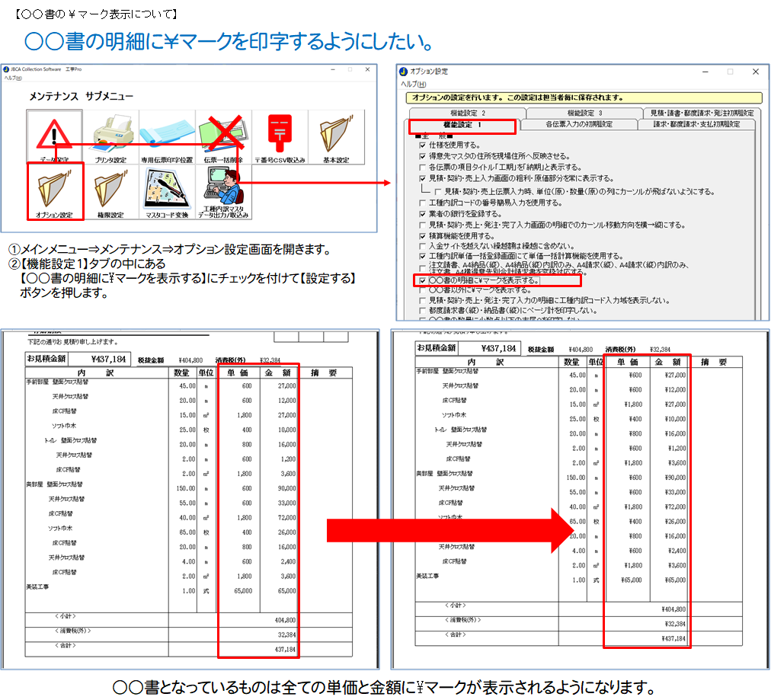771x700 pixels.
Task: Toggle 仕様を使用する checkbox
Action: pos(423,145)
